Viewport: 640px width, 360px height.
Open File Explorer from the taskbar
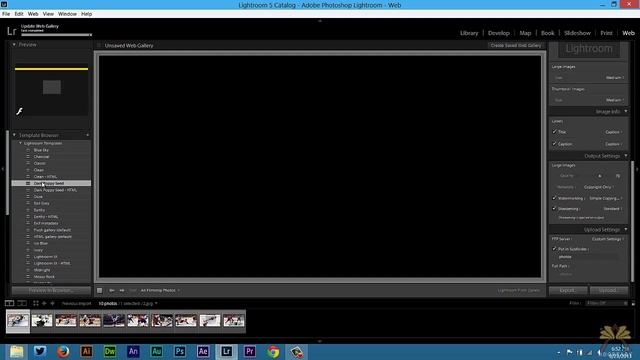click(16, 351)
